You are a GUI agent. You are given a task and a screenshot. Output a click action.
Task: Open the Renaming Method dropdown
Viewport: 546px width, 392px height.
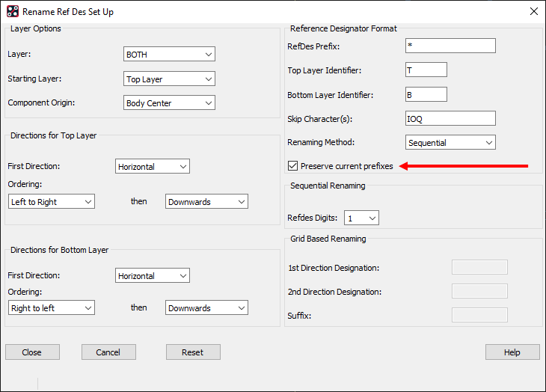450,142
